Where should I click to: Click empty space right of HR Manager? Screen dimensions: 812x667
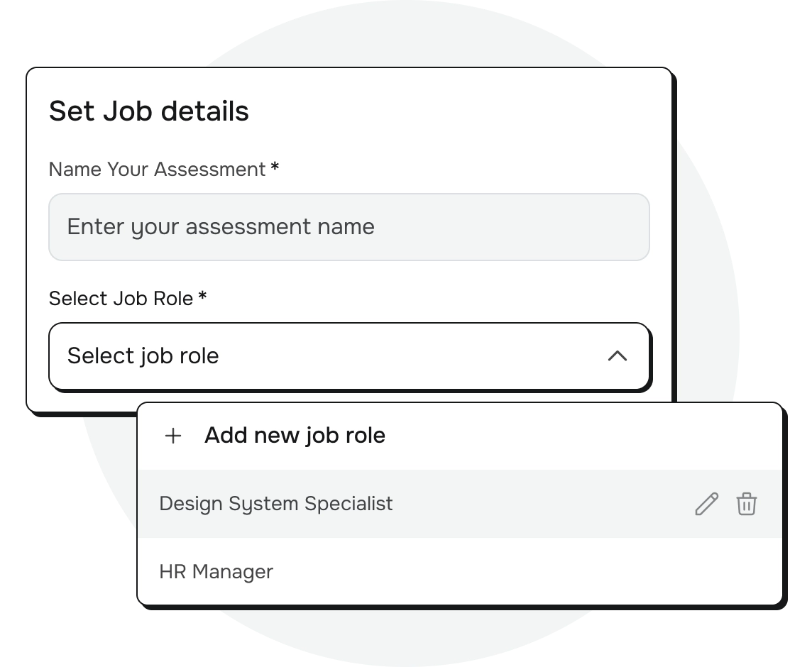coord(525,572)
